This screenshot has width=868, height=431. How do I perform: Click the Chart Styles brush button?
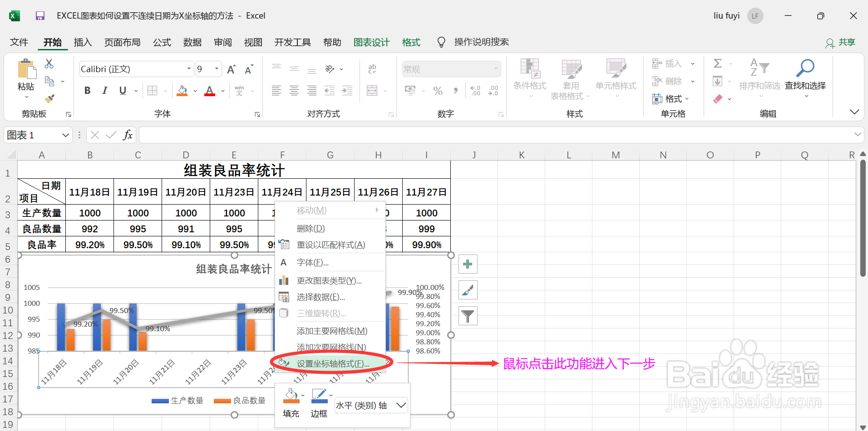pos(468,290)
